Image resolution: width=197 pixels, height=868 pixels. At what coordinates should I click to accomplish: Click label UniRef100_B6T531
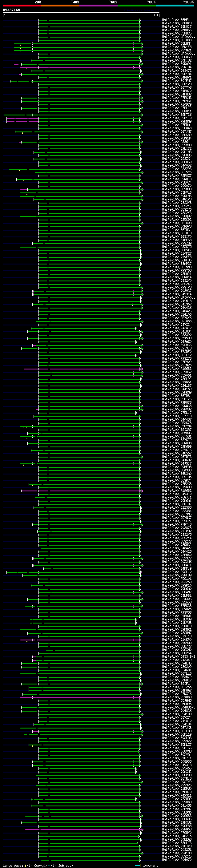[177, 436]
